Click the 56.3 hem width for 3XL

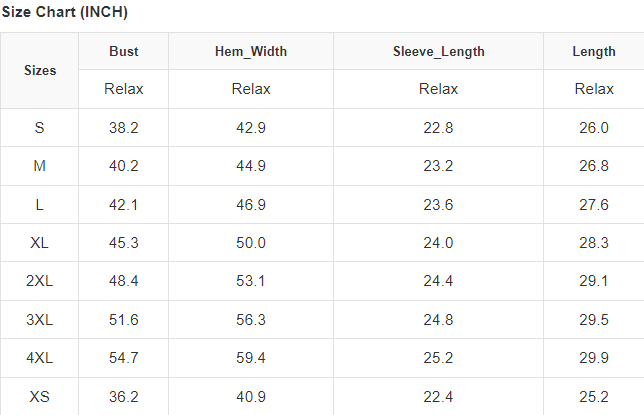click(x=251, y=320)
